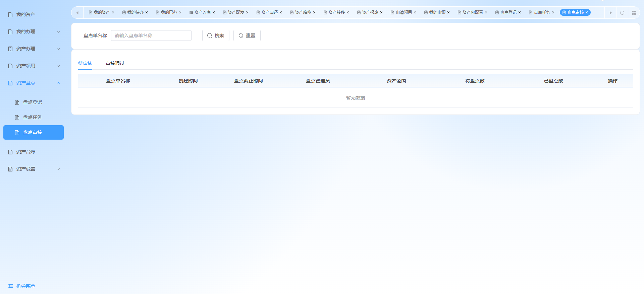Viewport: 644px width, 294px height.
Task: Click the refresh page icon
Action: click(622, 13)
